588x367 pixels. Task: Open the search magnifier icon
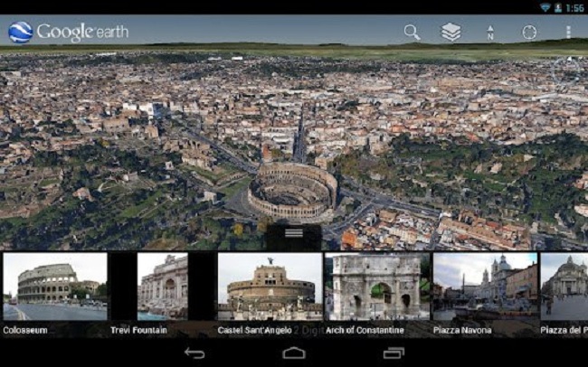(412, 33)
